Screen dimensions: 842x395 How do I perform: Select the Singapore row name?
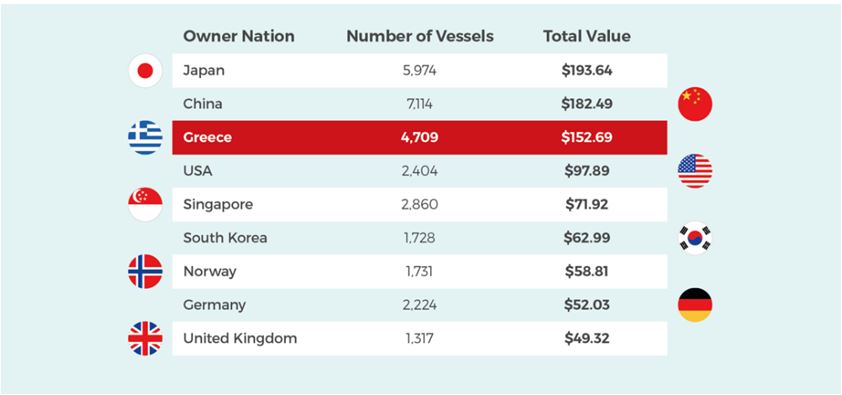tap(218, 205)
